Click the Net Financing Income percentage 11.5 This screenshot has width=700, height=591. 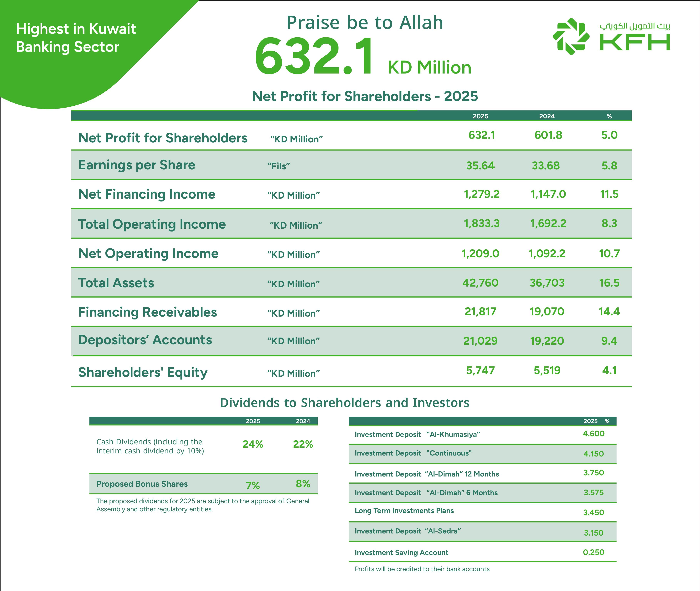click(609, 194)
